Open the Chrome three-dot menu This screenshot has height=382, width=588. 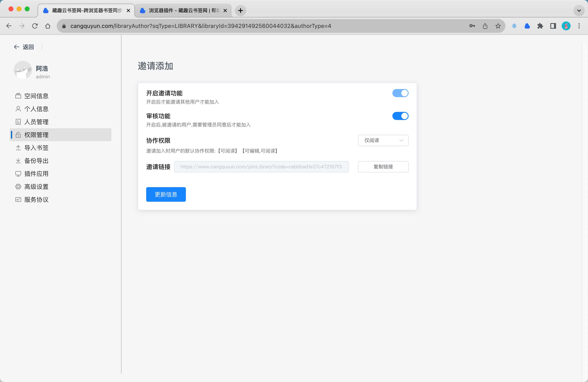point(579,26)
